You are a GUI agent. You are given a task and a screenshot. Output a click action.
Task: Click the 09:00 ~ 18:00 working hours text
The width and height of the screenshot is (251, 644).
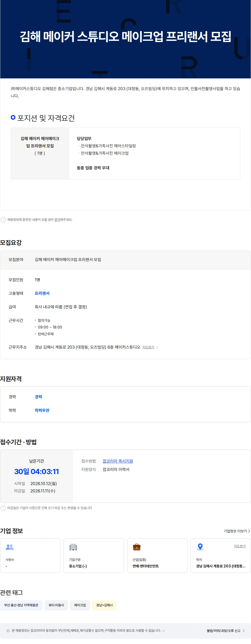[x=50, y=327]
